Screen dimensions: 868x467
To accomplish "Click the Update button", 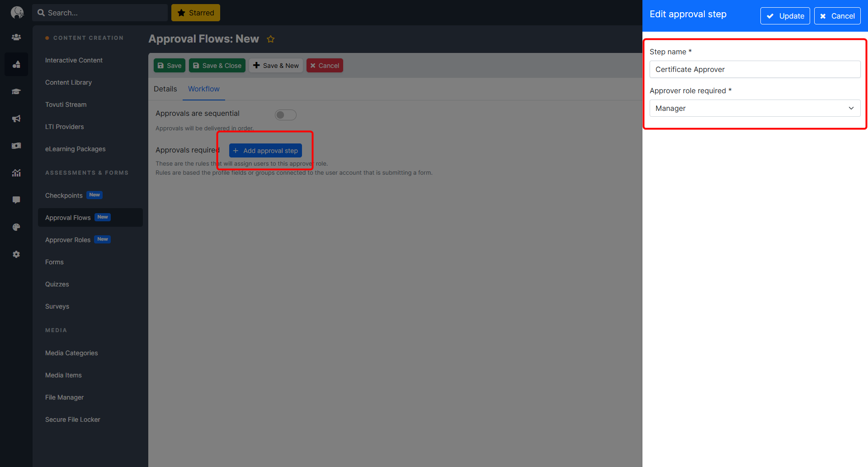I will click(x=785, y=16).
